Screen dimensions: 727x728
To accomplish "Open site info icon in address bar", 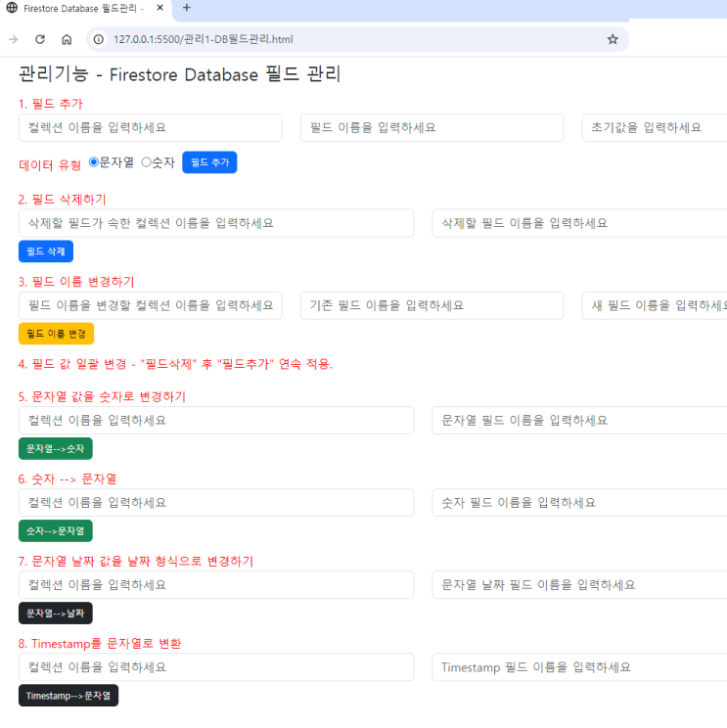I will point(99,39).
